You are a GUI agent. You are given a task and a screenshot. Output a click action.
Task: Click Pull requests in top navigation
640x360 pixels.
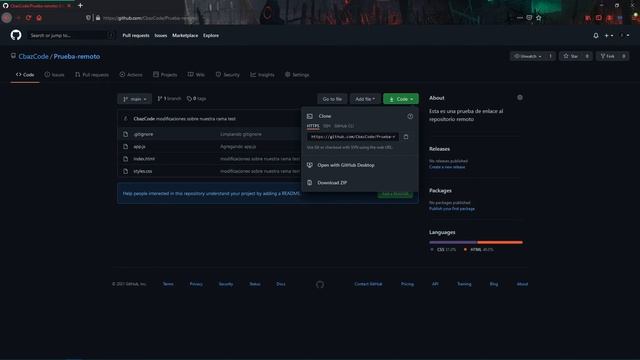click(136, 36)
